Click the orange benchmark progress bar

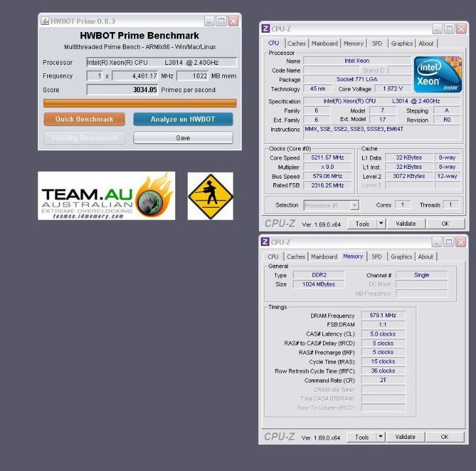pyautogui.click(x=140, y=103)
